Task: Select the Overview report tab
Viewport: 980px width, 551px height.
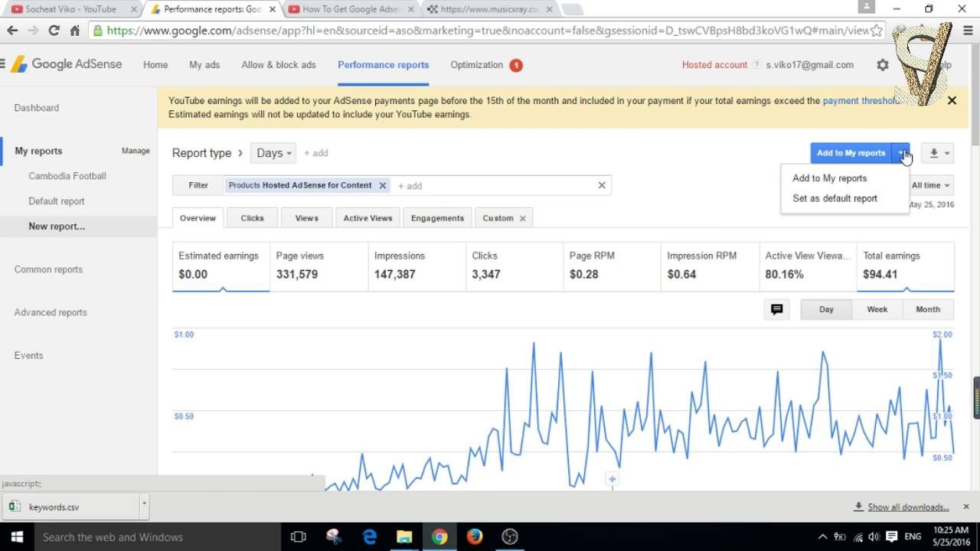Action: coord(198,218)
